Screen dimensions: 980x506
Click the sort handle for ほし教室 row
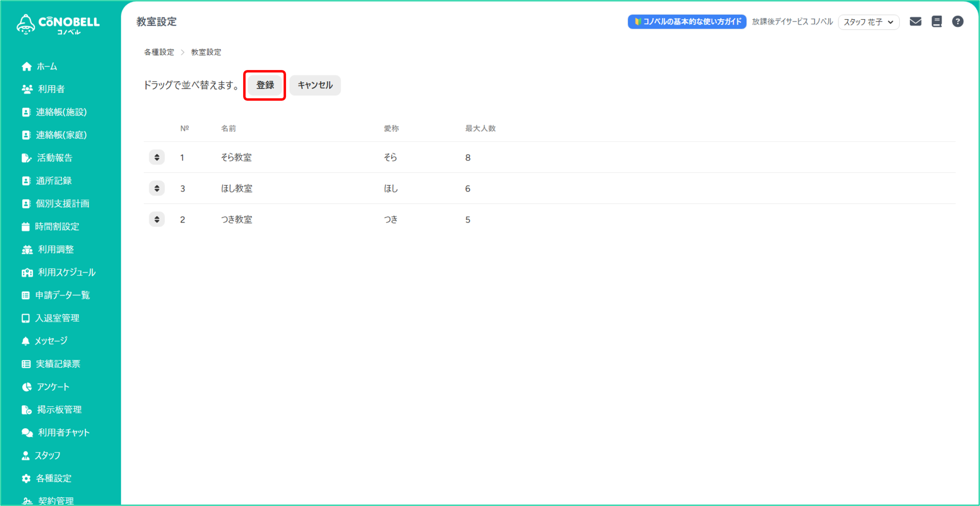click(x=157, y=188)
